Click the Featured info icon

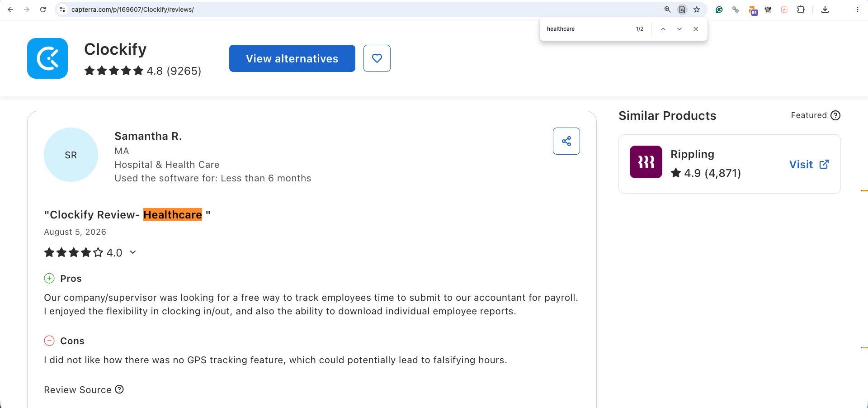(836, 115)
